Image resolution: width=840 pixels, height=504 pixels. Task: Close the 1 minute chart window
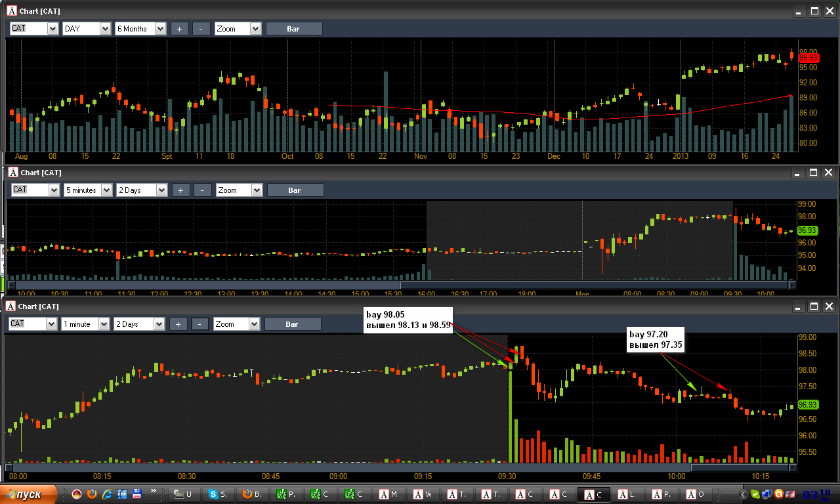(x=828, y=306)
